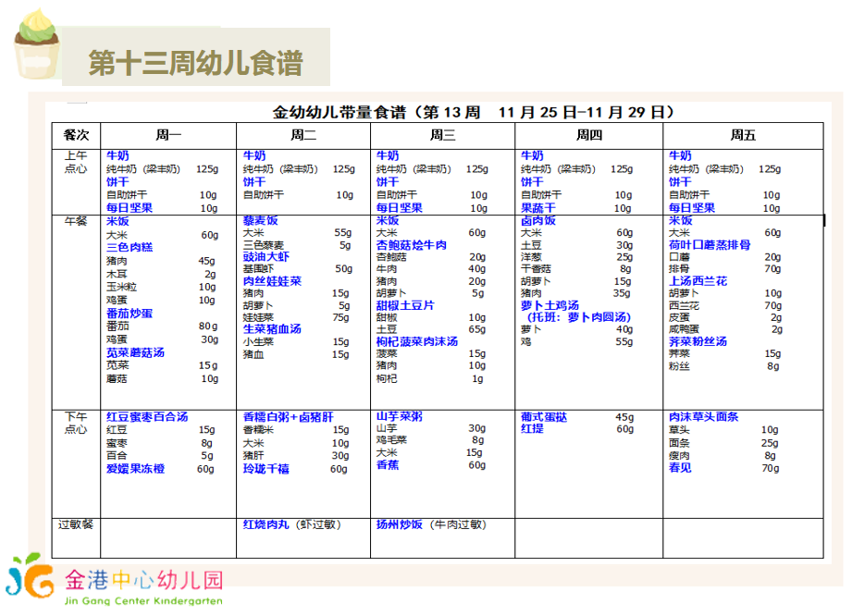Click the ingredient 猪肝
Image resolution: width=852 pixels, height=616 pixels.
pyautogui.click(x=253, y=455)
